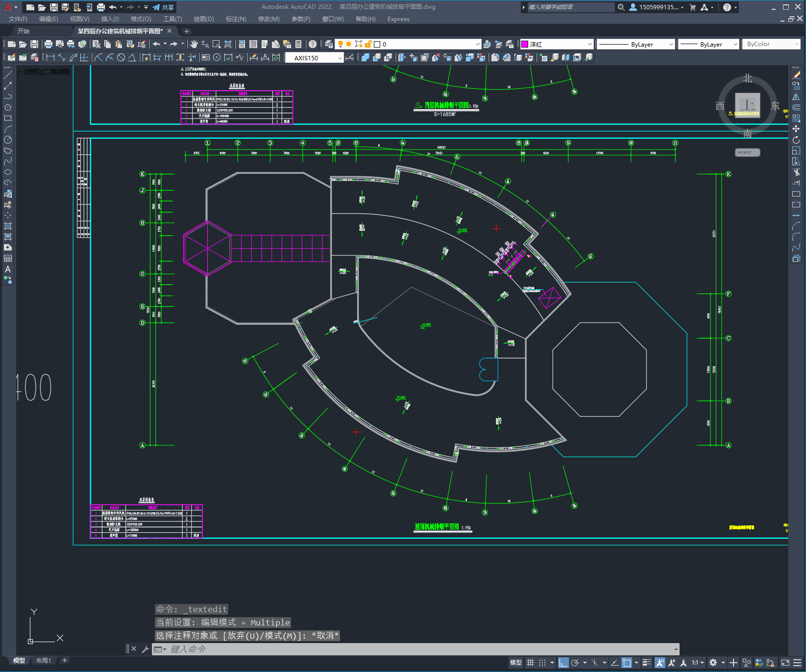Screen dimensions: 806x672
Task: Click the Erase tool in the modify toolbar
Action: click(796, 75)
